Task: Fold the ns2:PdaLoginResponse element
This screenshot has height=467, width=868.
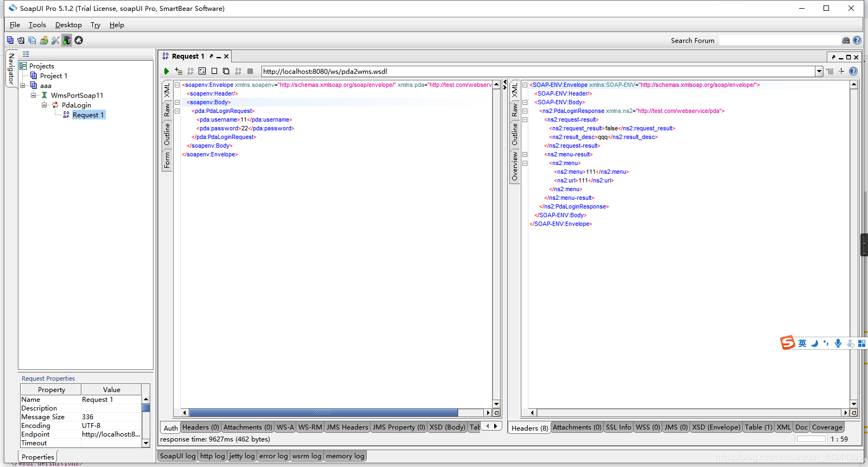Action: coord(525,111)
